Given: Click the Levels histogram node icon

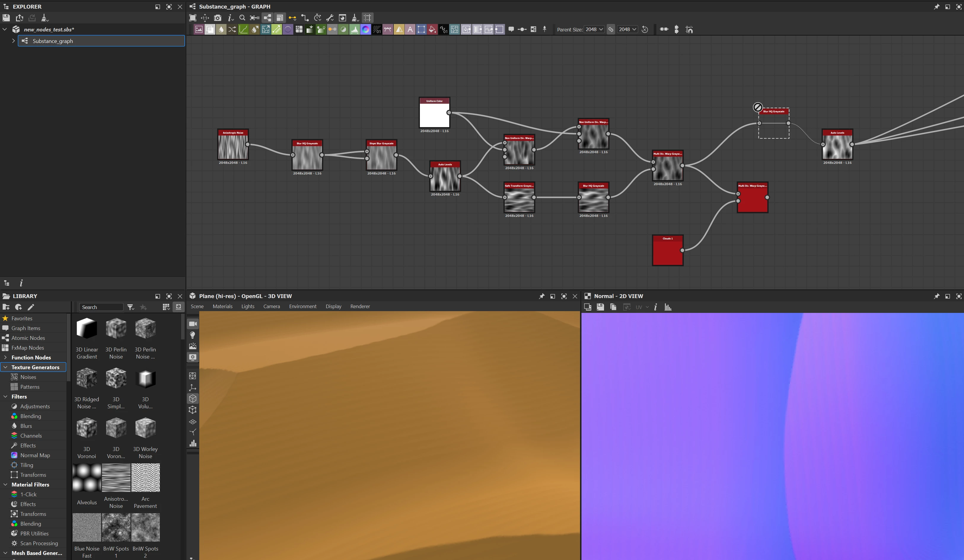Looking at the screenshot, I should (x=354, y=29).
